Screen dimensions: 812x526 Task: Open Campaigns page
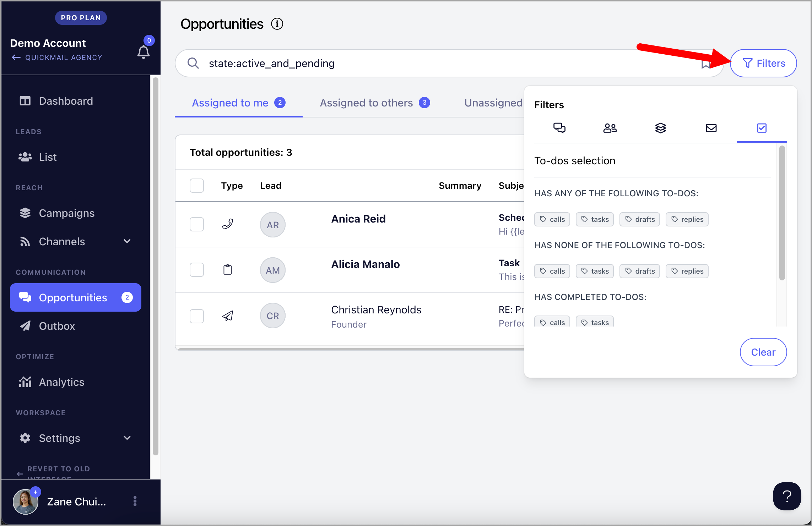(75, 213)
